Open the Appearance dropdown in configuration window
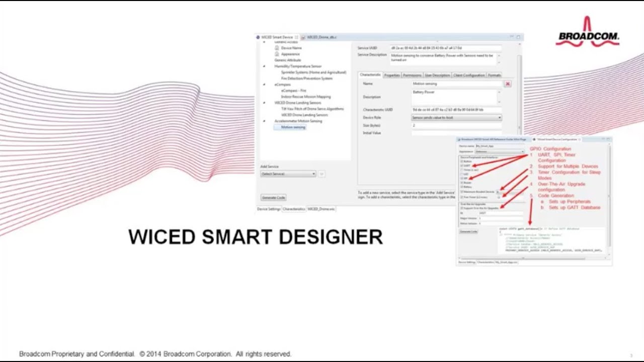 tap(499, 151)
